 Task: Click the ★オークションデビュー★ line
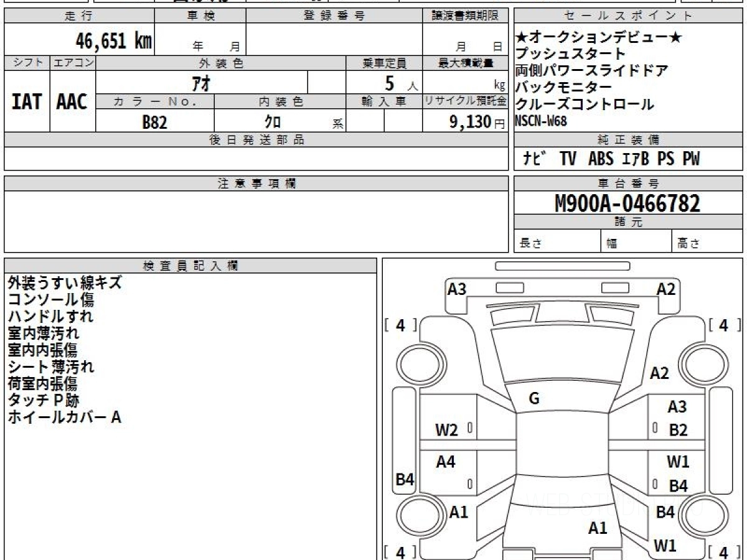[x=599, y=37]
